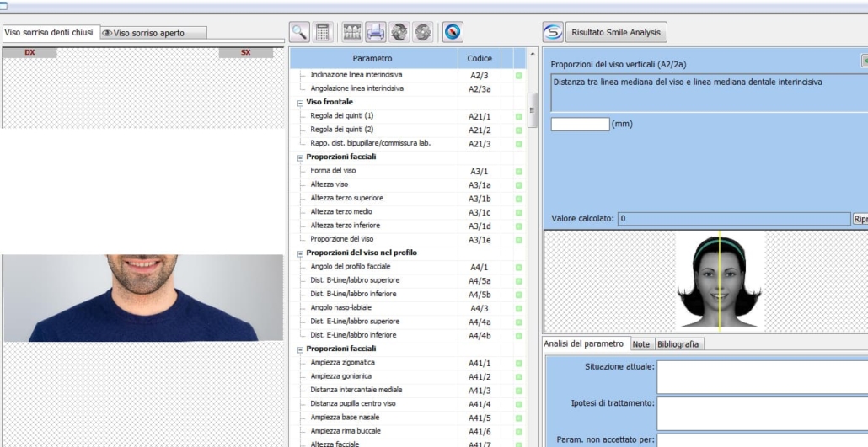Click the parameter list scrollbar thumb
868x447 pixels.
coord(532,110)
